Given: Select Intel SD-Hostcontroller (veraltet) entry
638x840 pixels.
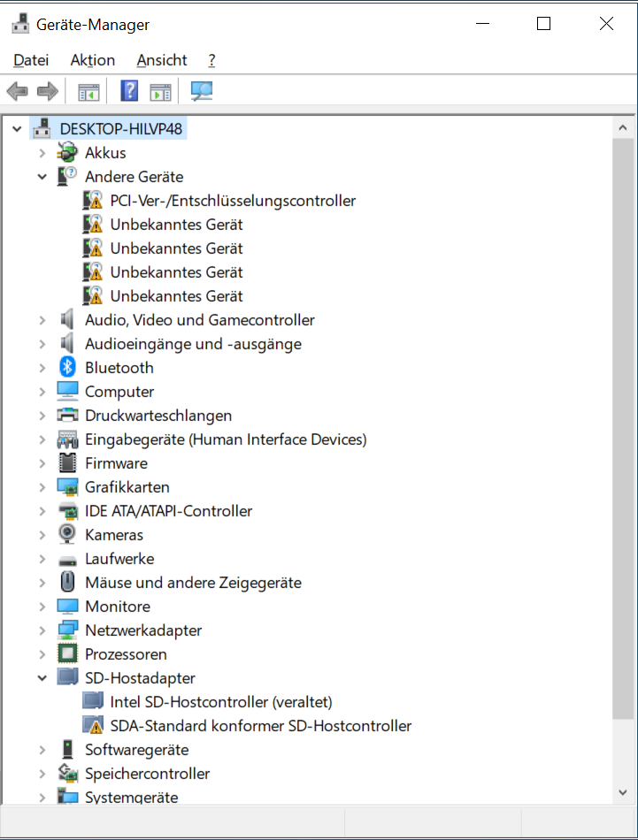Looking at the screenshot, I should click(x=220, y=702).
